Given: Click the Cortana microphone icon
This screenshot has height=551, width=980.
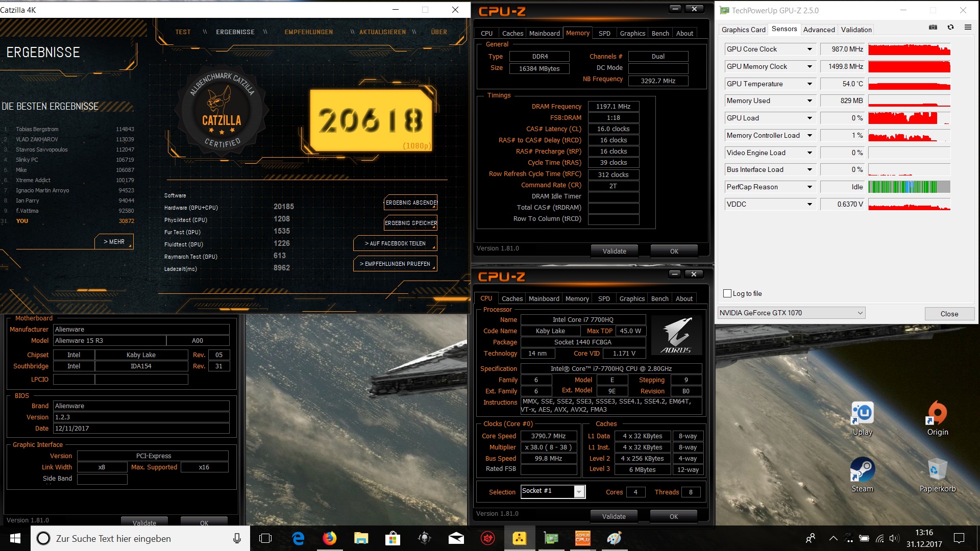Looking at the screenshot, I should [x=237, y=538].
